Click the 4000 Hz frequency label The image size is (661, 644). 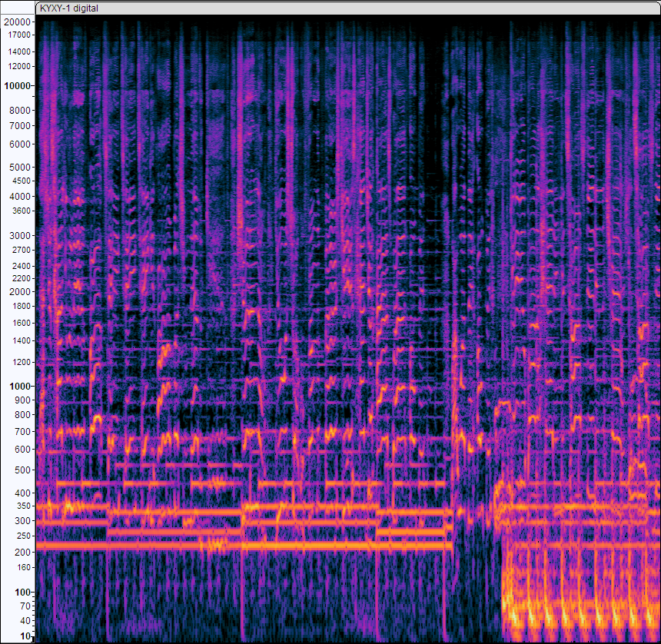tap(20, 197)
